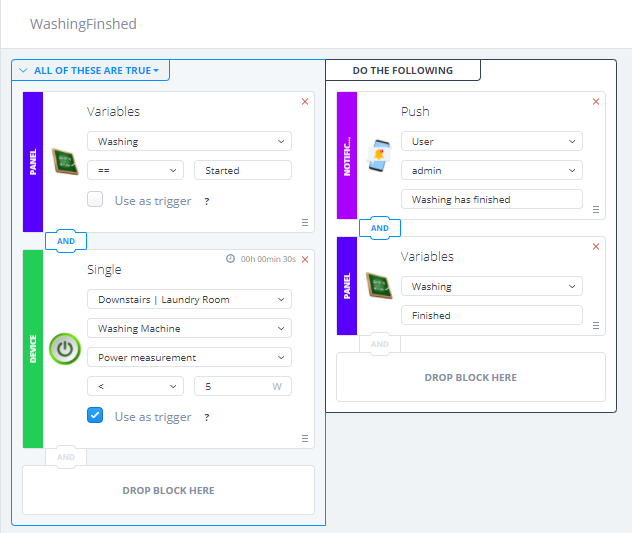Enable Use as trigger for Variables condition
632x533 pixels.
pyautogui.click(x=95, y=199)
